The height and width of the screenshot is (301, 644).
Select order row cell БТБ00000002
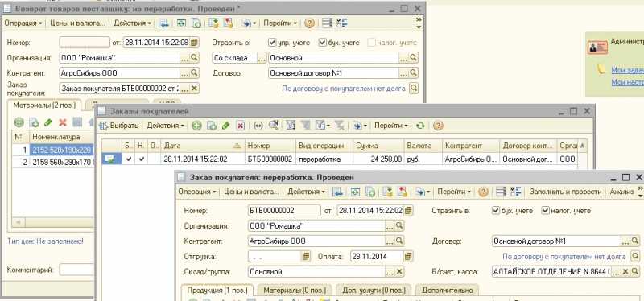click(x=270, y=159)
